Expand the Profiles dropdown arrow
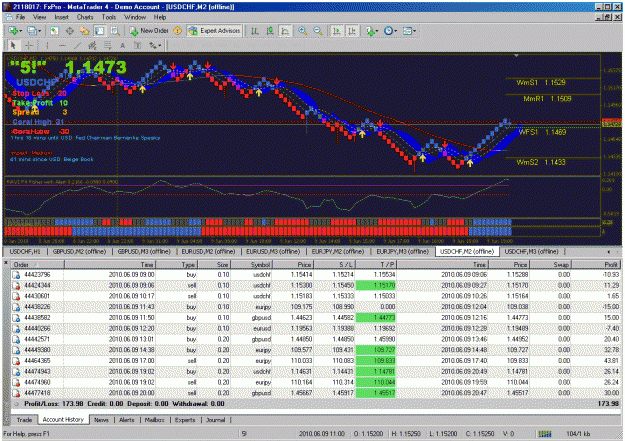The height and width of the screenshot is (441, 625). coord(39,31)
